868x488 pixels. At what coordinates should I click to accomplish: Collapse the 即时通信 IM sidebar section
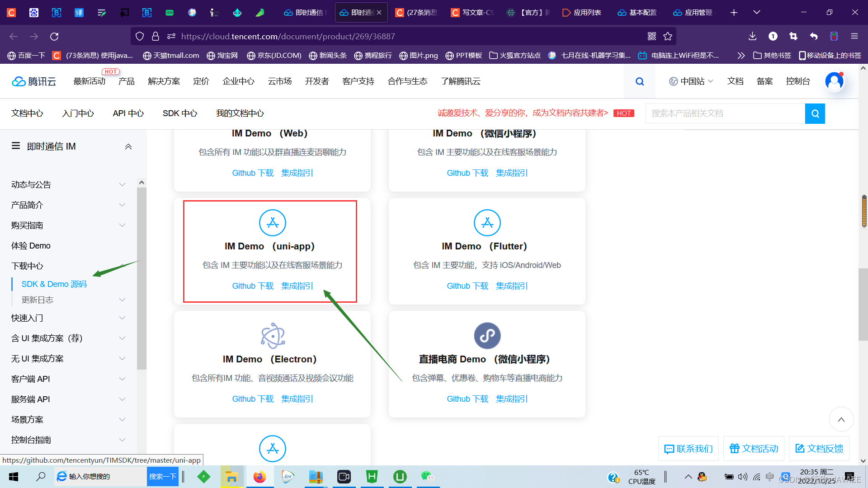tap(128, 146)
